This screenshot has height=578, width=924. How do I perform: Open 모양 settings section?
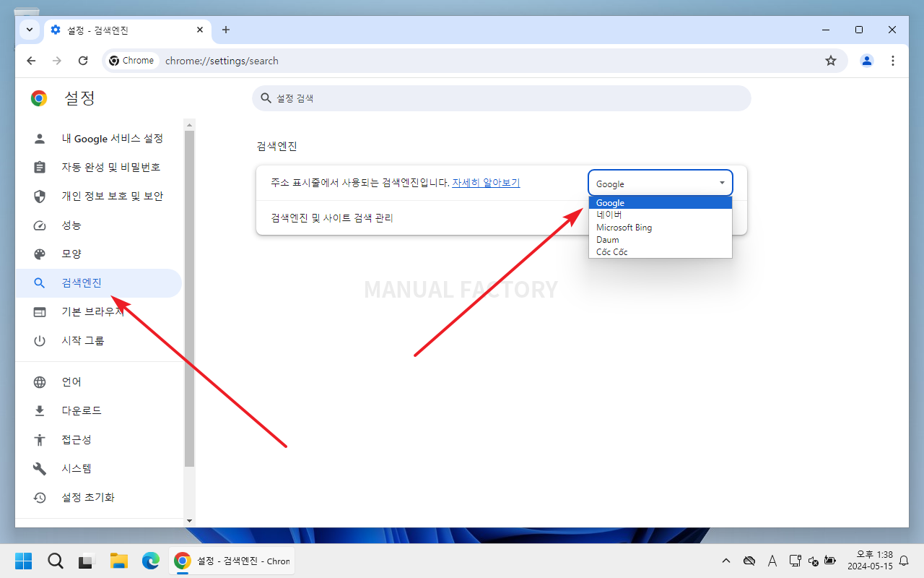[99, 254]
